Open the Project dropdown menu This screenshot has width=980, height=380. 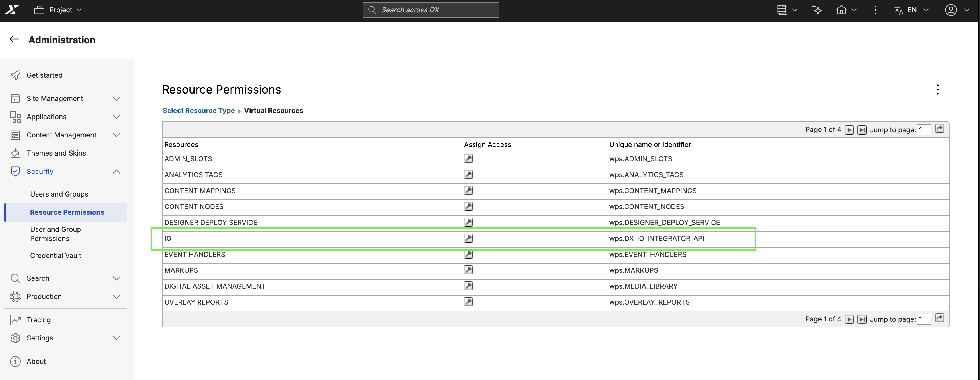[x=58, y=10]
